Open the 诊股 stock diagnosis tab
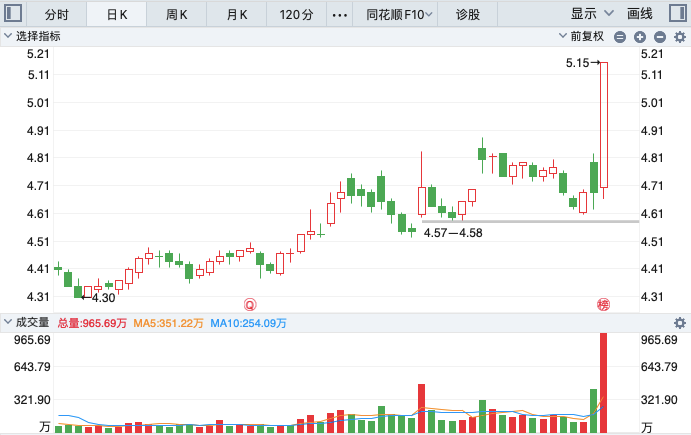This screenshot has width=691, height=435. [468, 15]
